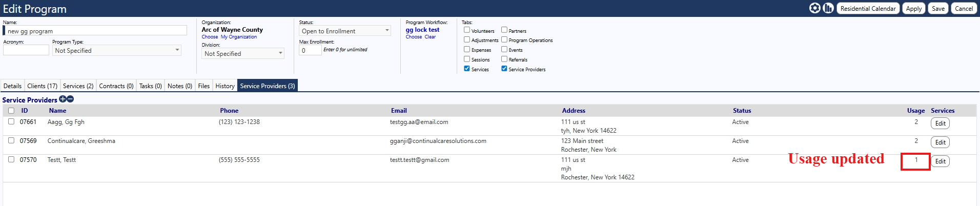Click the Residential Calendar button
The width and height of the screenshot is (980, 206).
(868, 9)
